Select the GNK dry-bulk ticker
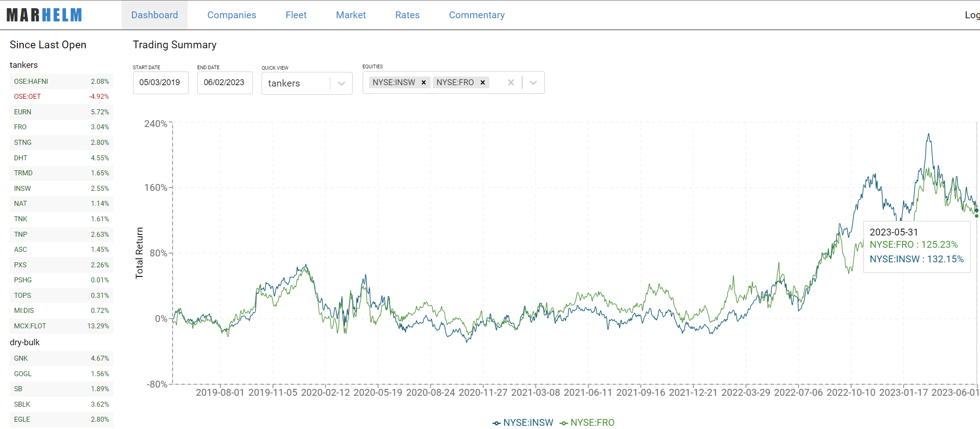980x429 pixels. [62, 358]
